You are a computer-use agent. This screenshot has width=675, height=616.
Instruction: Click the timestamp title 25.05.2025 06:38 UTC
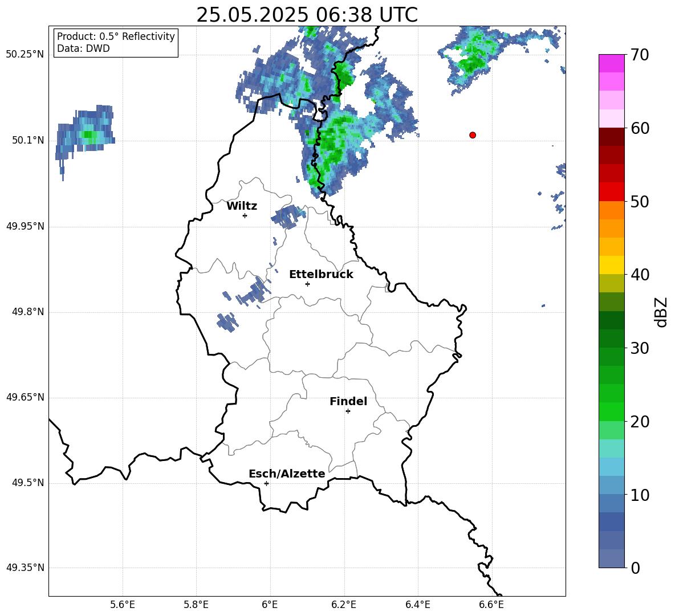click(x=307, y=15)
